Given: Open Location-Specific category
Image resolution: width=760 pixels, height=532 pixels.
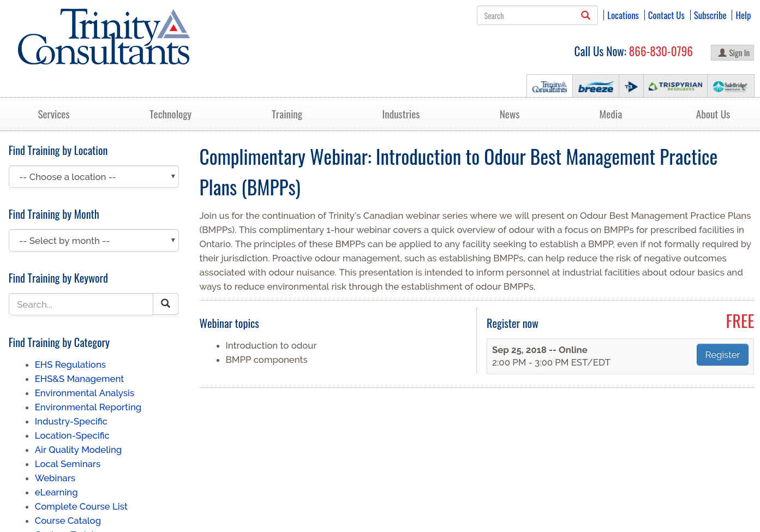Looking at the screenshot, I should coord(72,435).
